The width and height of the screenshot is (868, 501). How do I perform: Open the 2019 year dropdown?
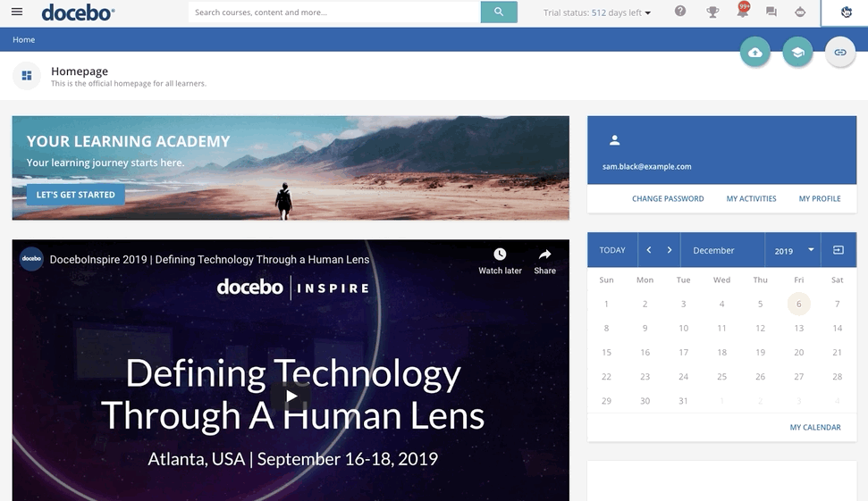pyautogui.click(x=795, y=250)
